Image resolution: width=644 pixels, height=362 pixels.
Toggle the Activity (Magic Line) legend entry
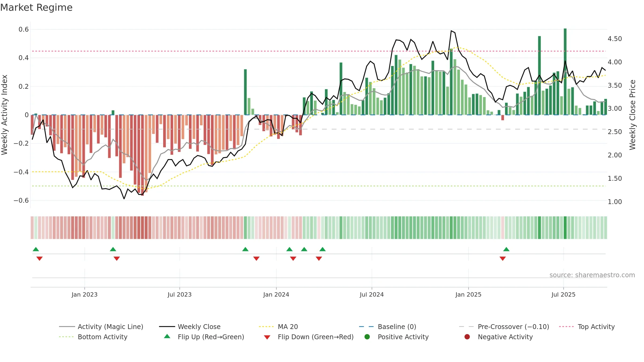point(101,327)
